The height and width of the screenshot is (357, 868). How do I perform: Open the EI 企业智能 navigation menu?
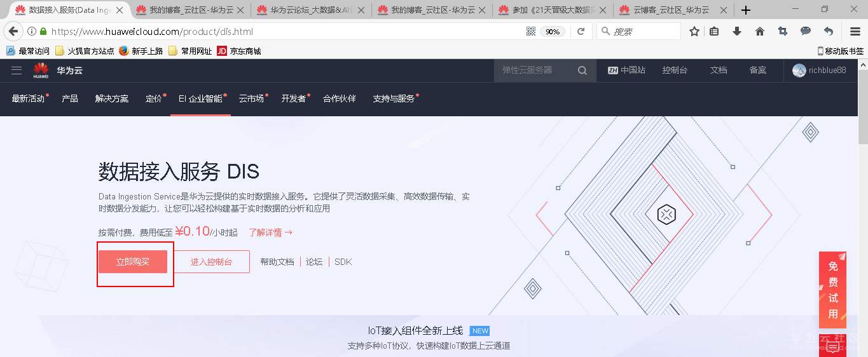tap(200, 98)
